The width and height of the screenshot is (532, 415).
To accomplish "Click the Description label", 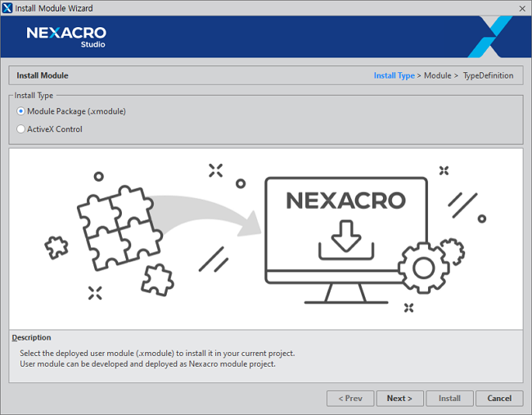I will tap(31, 337).
